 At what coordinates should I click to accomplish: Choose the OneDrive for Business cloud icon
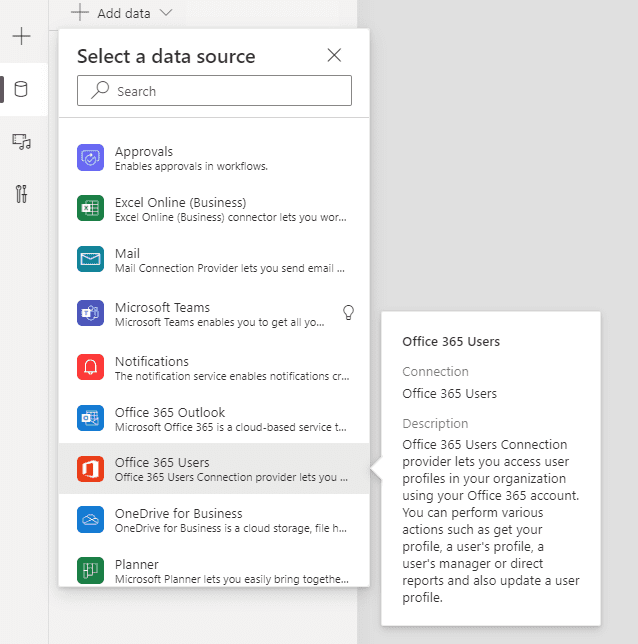coord(90,520)
